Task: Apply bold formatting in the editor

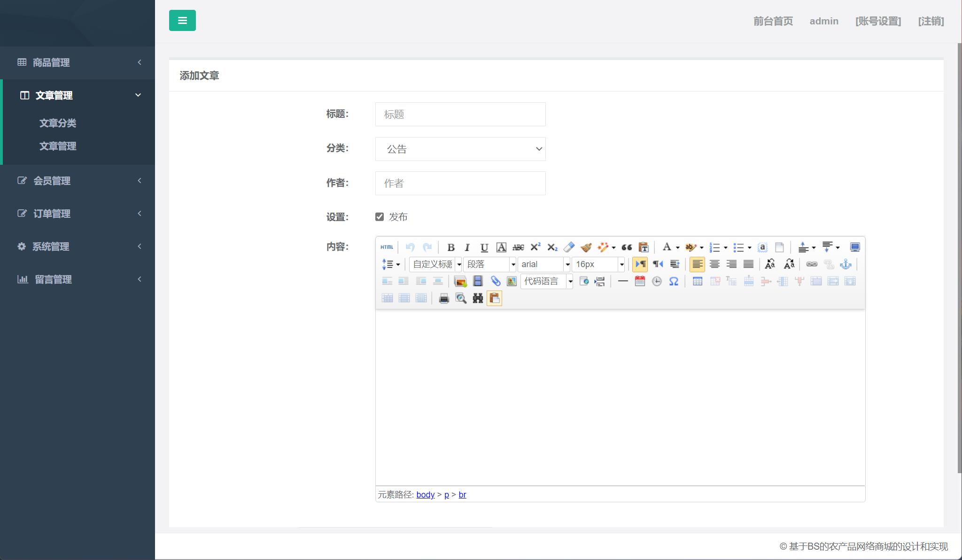Action: click(x=451, y=246)
